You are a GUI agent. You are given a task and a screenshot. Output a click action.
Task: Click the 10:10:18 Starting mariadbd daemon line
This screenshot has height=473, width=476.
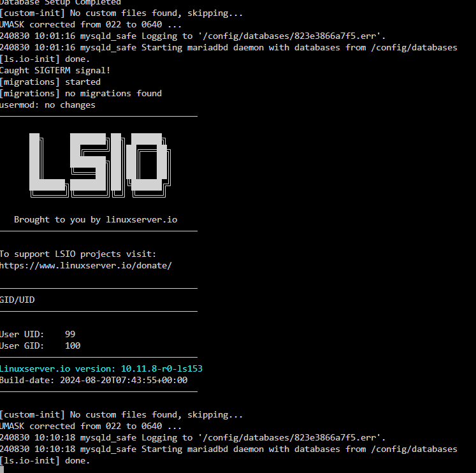(228, 449)
